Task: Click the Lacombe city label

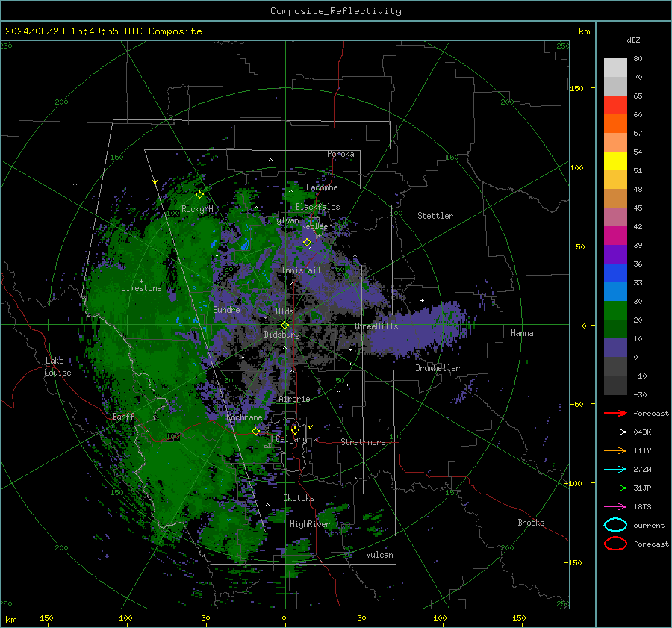Action: (322, 187)
